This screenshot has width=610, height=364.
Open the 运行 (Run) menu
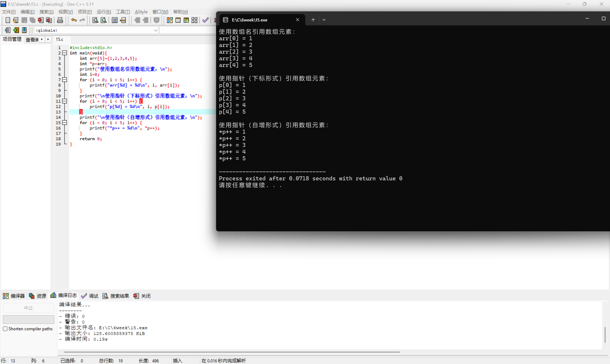[103, 12]
